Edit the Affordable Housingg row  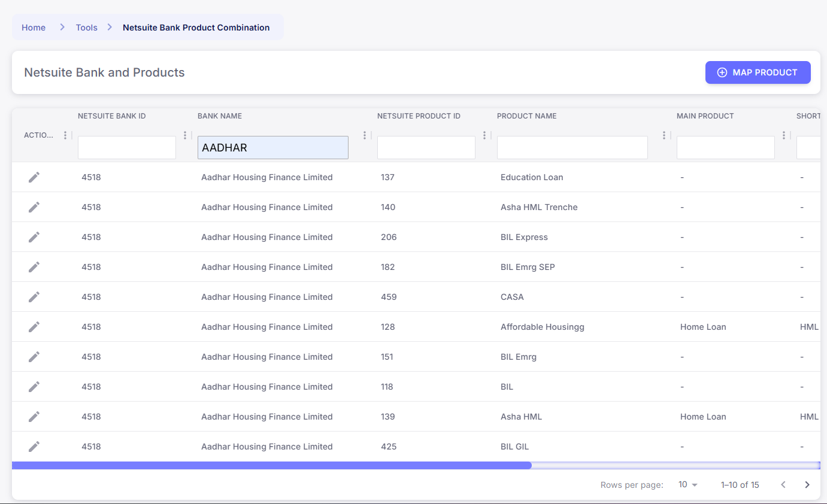point(34,327)
